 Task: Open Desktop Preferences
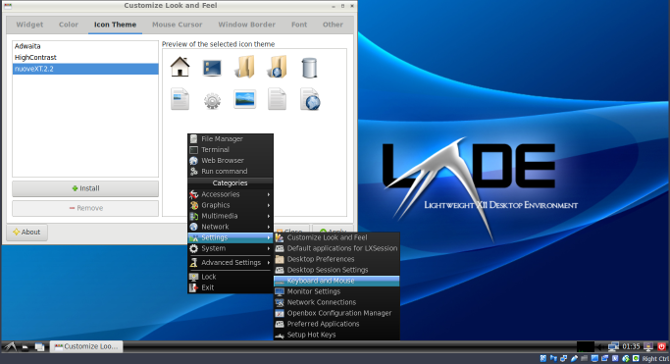[336, 259]
